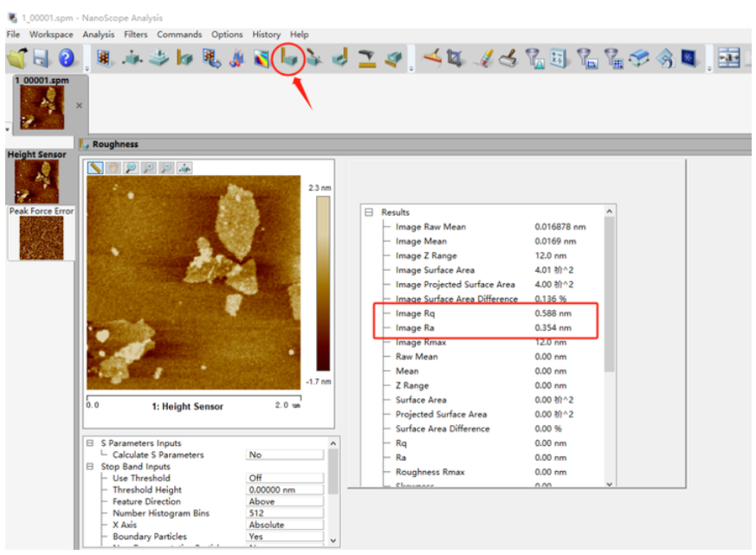
Task: Toggle the Calculate S Parameters value
Action: coord(285,455)
